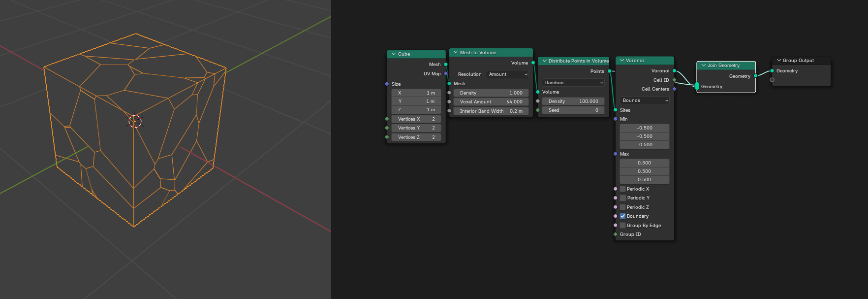The image size is (868, 299).
Task: Click the Sites input socket
Action: tap(616, 110)
